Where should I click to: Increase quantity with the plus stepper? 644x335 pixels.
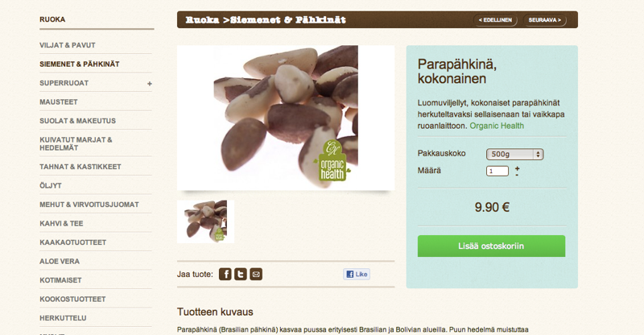pyautogui.click(x=517, y=168)
